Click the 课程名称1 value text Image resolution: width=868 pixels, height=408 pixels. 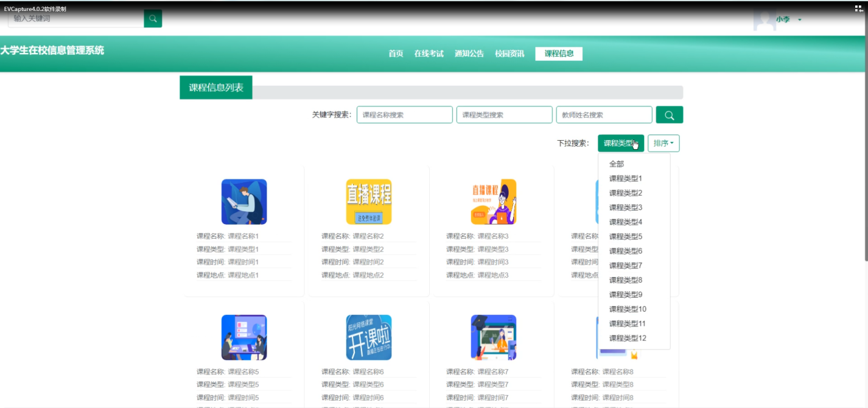[243, 236]
